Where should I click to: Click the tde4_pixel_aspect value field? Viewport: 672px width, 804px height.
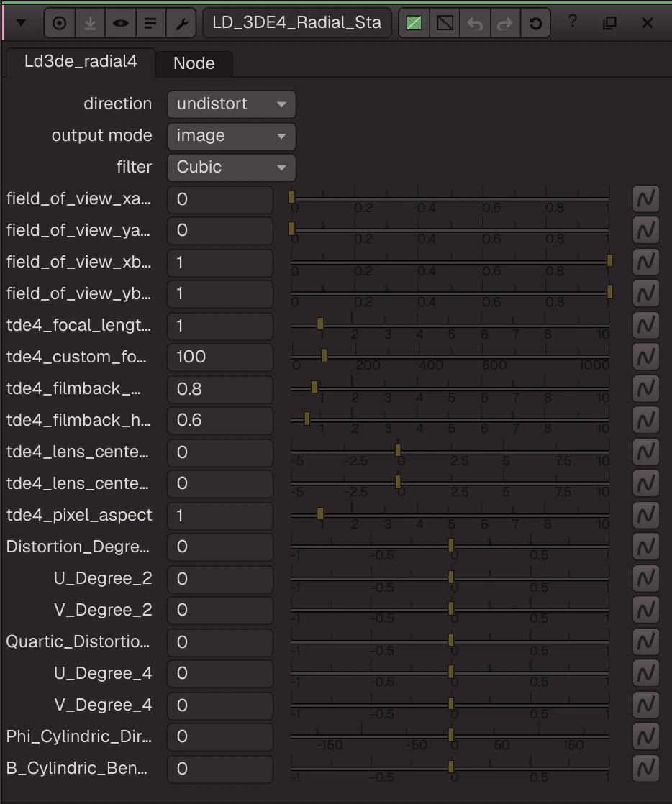click(220, 515)
